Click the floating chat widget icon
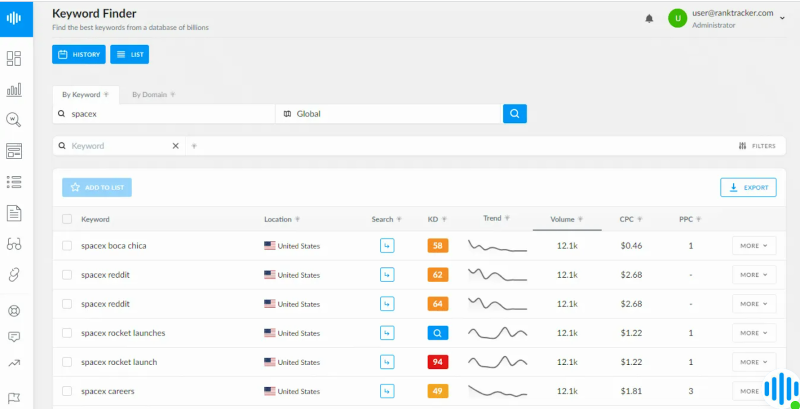 click(x=782, y=391)
